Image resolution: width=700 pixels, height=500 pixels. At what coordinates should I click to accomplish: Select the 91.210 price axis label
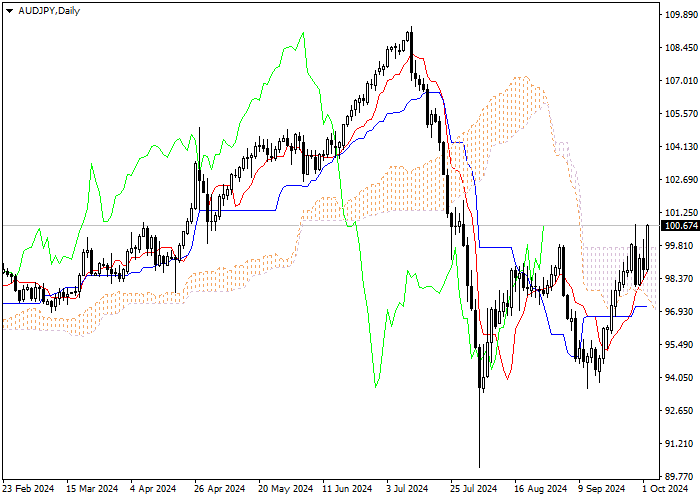click(681, 444)
